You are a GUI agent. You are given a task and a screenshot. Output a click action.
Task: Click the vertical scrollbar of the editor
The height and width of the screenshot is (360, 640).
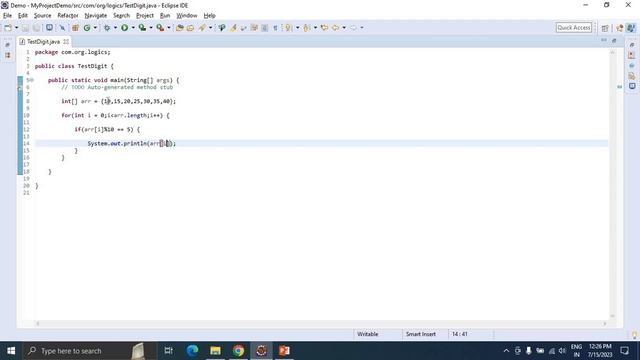(612, 184)
